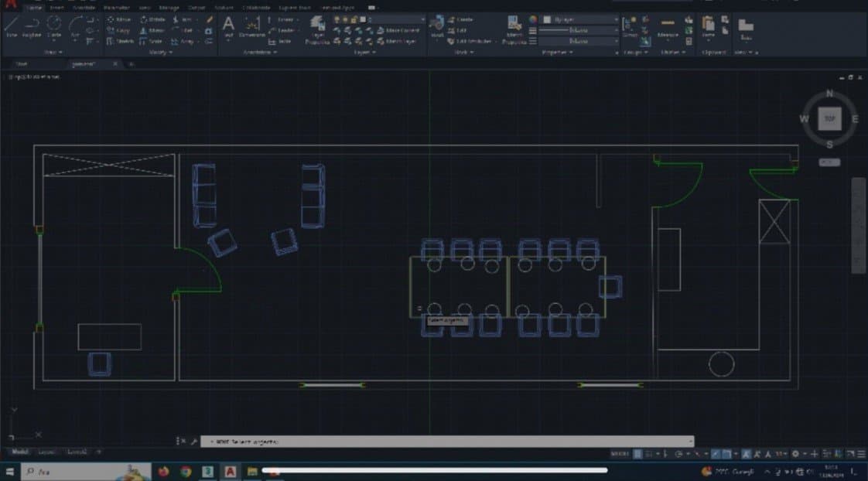Start the multiline Text tool
The image size is (868, 481).
tap(228, 27)
